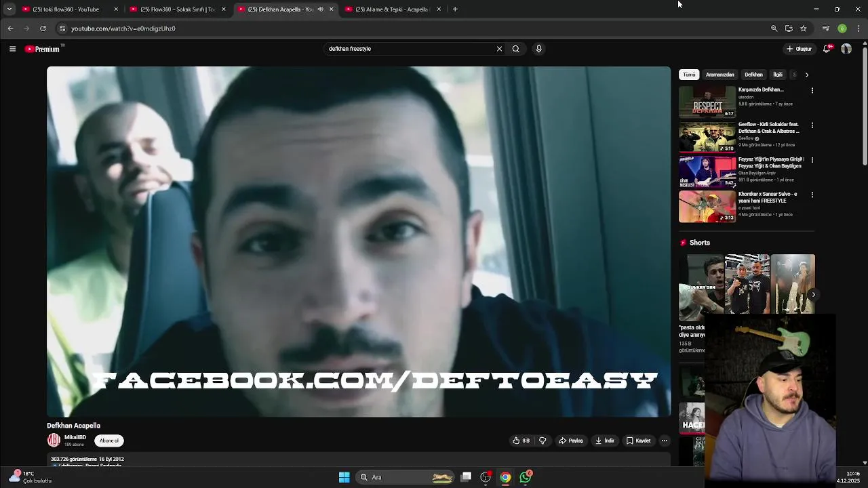
Task: Go back using browser back arrow
Action: 10,28
